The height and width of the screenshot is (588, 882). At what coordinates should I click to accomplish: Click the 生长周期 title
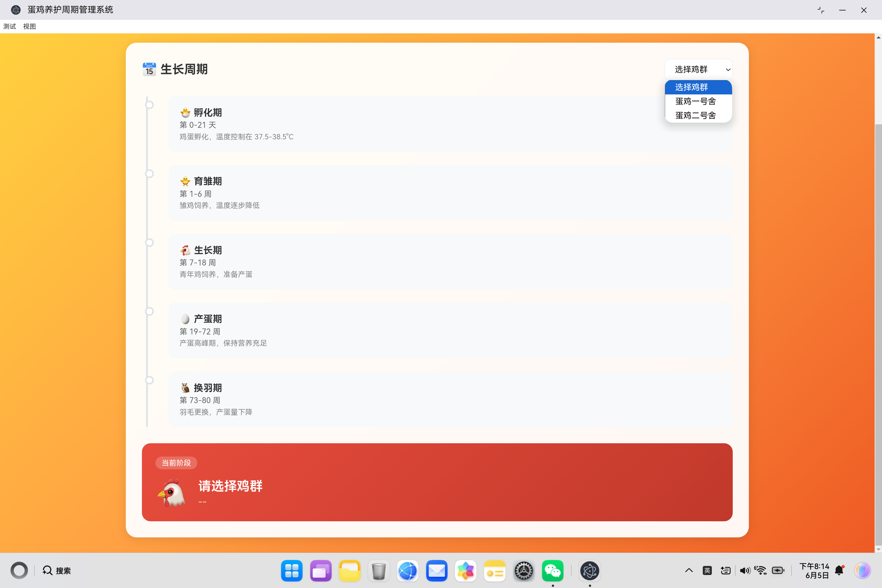(184, 69)
